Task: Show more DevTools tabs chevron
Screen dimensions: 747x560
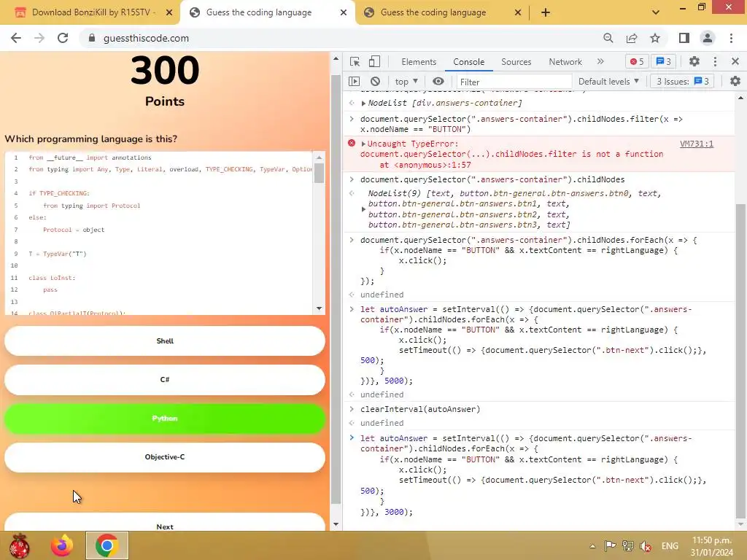Action: pyautogui.click(x=600, y=61)
